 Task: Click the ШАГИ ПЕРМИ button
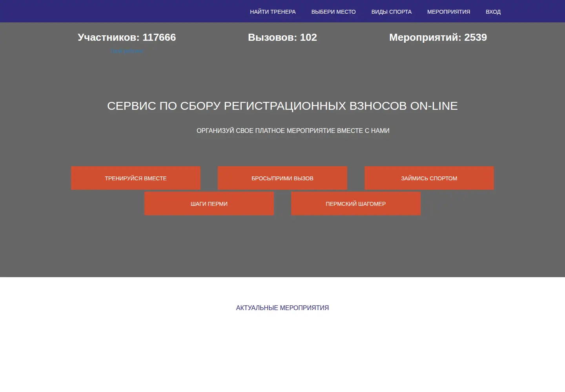pos(209,203)
